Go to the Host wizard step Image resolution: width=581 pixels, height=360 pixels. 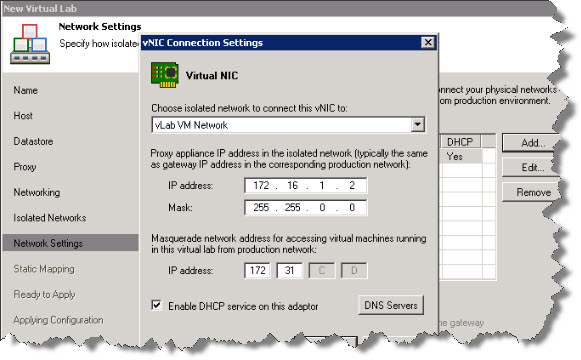point(23,116)
